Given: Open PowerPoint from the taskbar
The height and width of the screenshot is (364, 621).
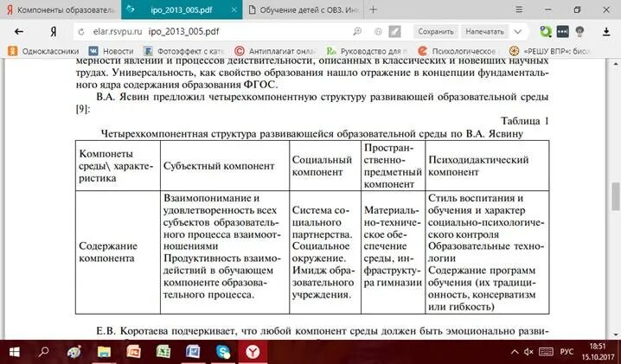Looking at the screenshot, I should [x=133, y=352].
